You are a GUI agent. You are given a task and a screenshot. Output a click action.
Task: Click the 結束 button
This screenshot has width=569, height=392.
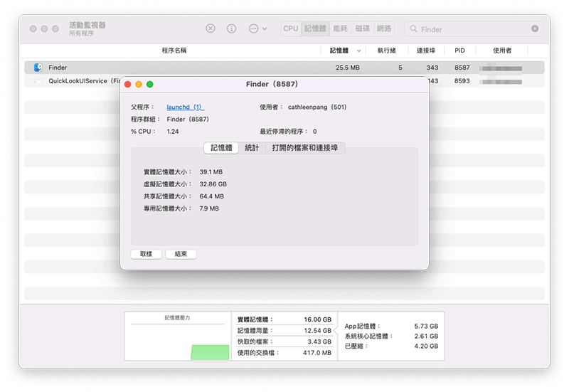click(181, 254)
